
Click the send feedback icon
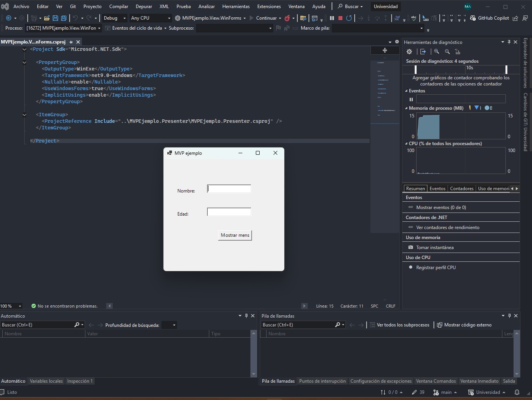coord(525,18)
